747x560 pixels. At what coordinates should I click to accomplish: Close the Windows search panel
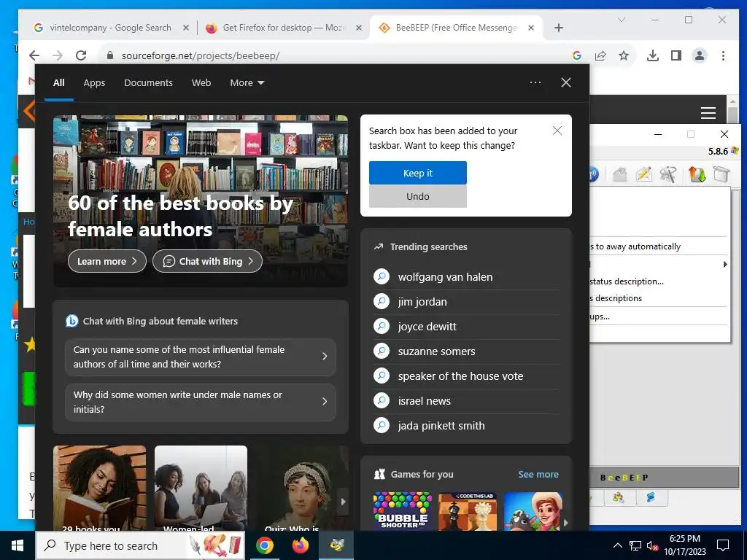coord(566,82)
